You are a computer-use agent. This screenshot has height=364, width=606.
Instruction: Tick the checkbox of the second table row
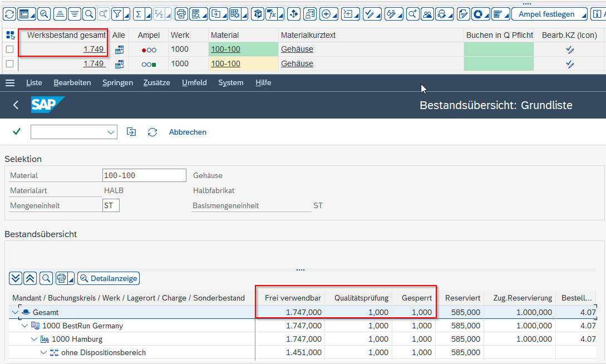coord(9,64)
